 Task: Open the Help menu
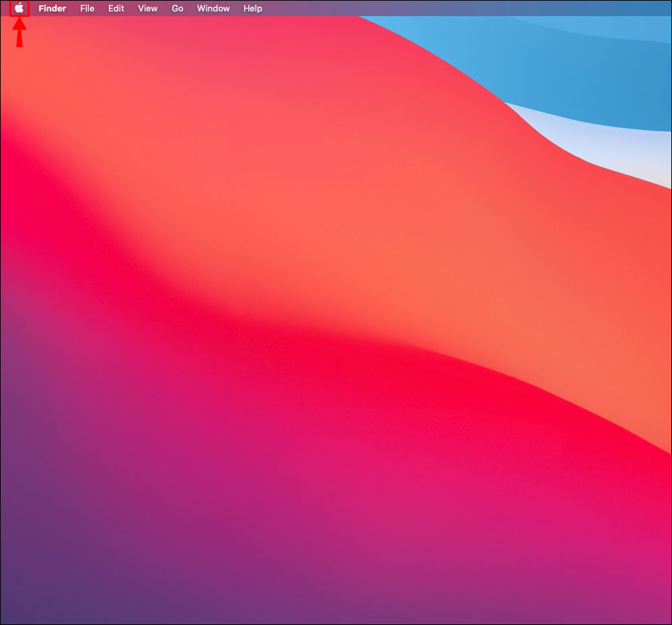[253, 8]
